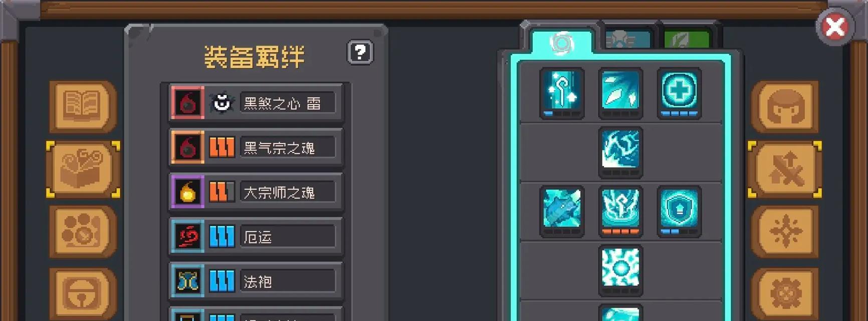Select the frost orb skill icon

pos(620,270)
